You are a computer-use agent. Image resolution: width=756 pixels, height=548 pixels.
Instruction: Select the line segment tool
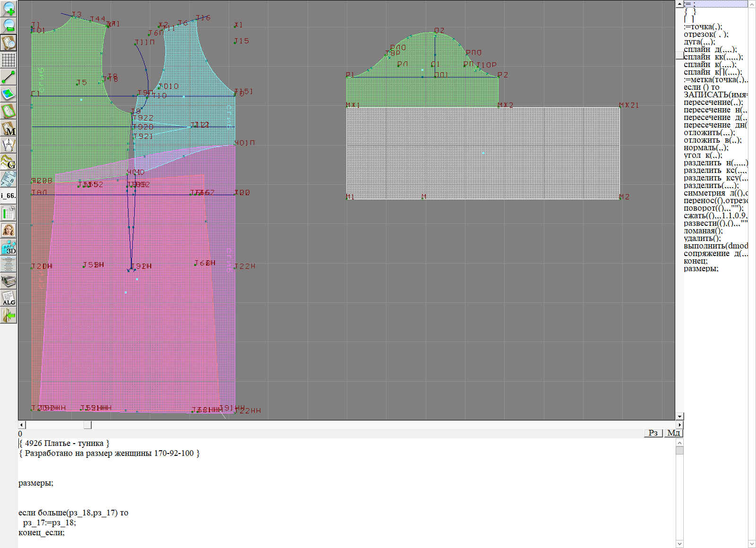coord(9,77)
